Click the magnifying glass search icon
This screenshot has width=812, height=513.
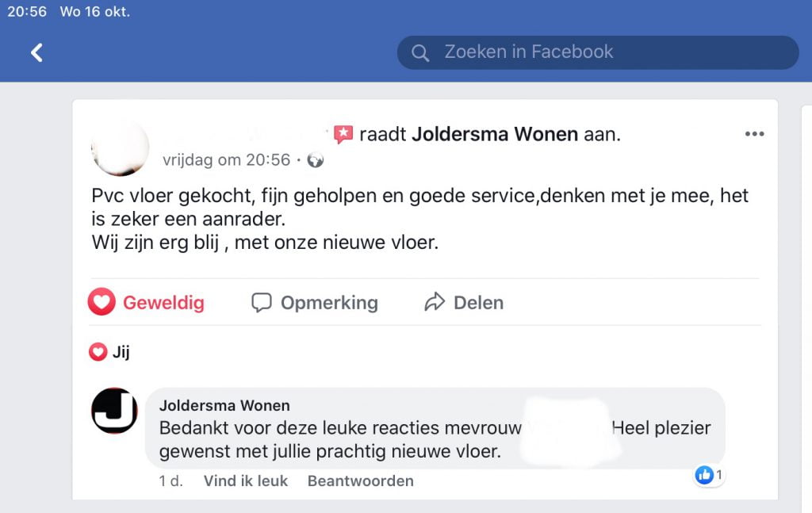(x=420, y=53)
